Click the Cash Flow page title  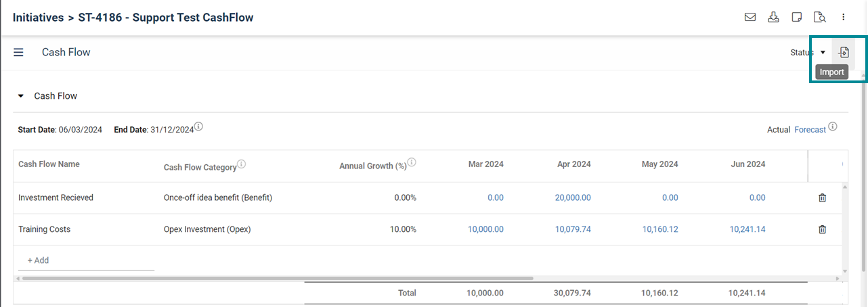click(x=66, y=52)
